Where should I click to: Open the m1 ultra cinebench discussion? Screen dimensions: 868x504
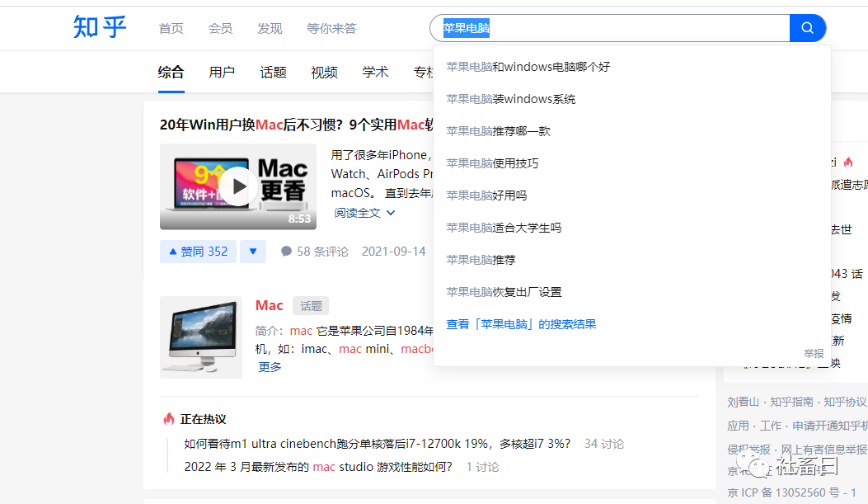pos(377,444)
